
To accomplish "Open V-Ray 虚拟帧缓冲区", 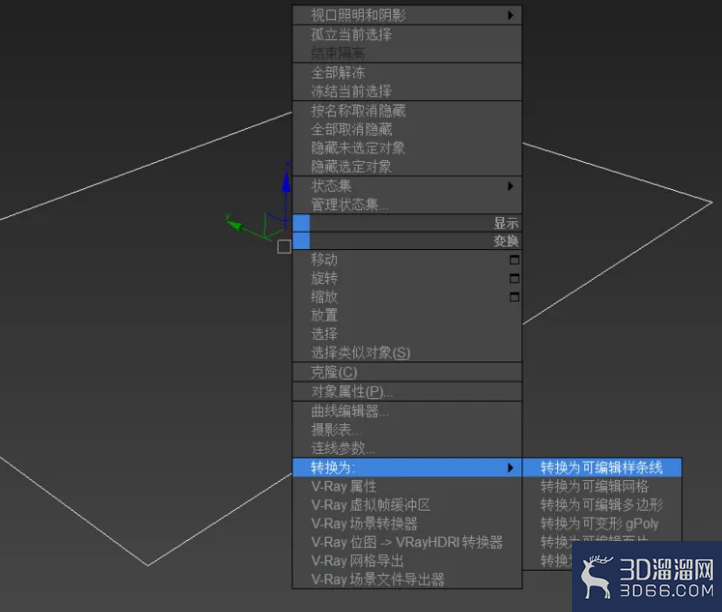I will (x=407, y=505).
